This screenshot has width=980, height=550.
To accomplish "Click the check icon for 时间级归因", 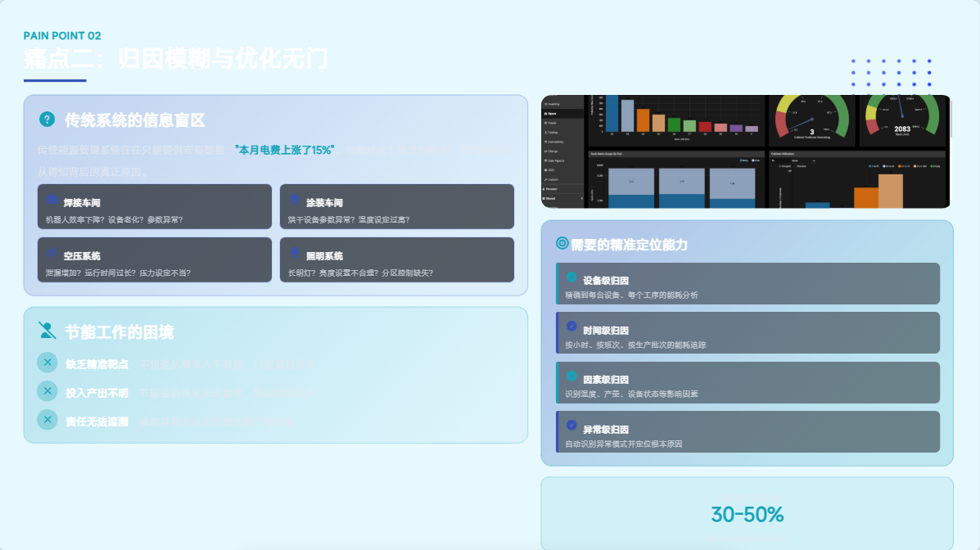I will click(571, 327).
